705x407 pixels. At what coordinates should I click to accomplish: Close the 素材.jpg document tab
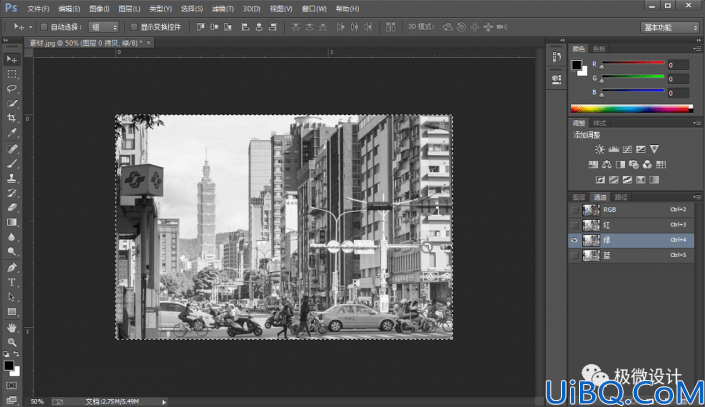148,43
